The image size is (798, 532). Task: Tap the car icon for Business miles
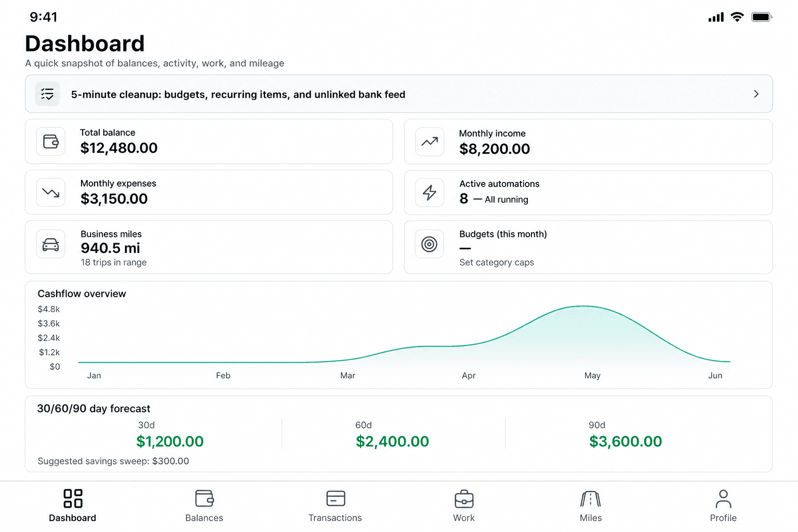[51, 244]
